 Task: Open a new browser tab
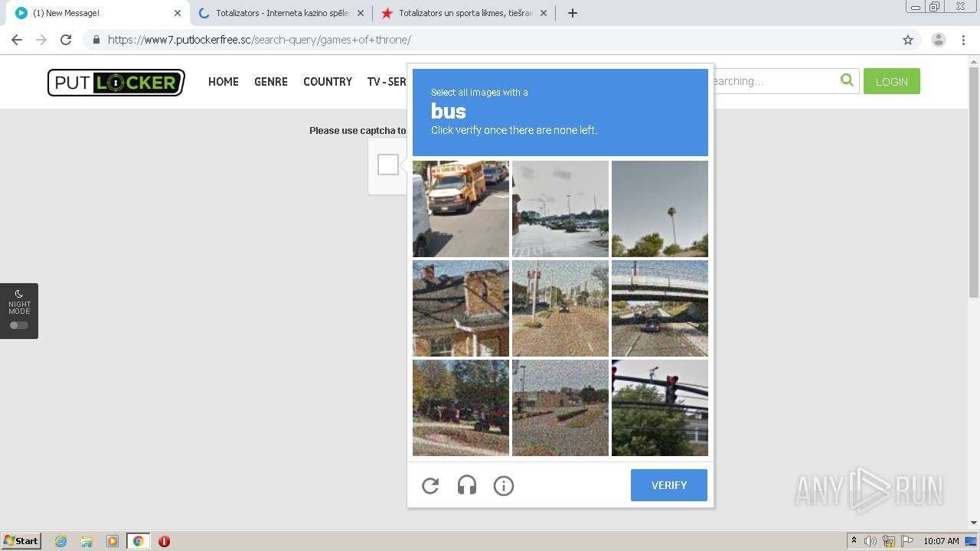573,13
